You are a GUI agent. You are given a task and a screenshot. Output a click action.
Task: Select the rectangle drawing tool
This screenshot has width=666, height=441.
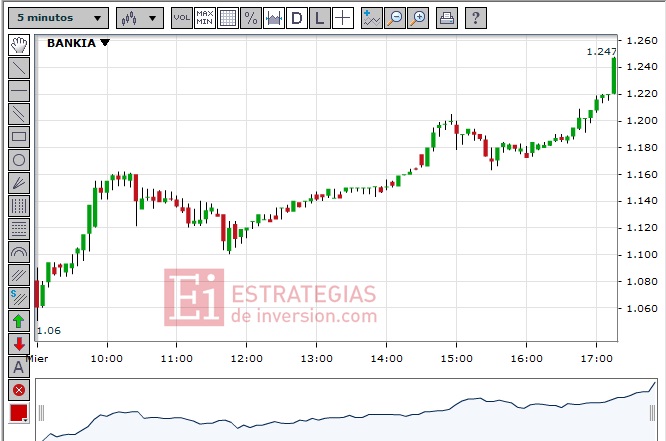click(19, 137)
